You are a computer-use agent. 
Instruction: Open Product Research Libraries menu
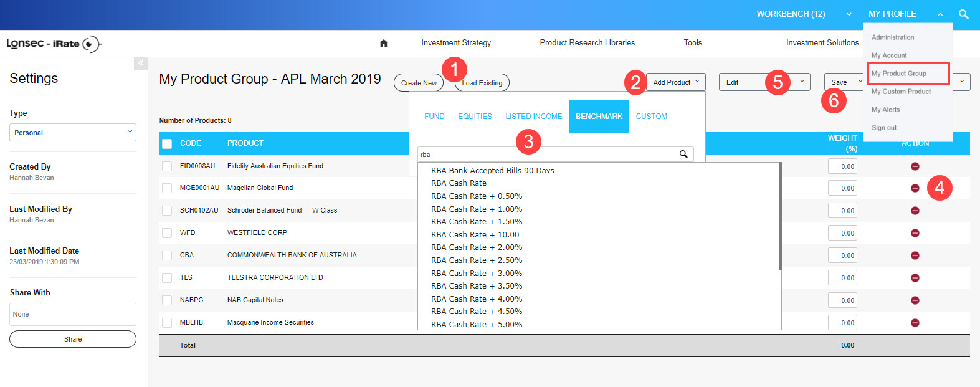click(x=588, y=43)
